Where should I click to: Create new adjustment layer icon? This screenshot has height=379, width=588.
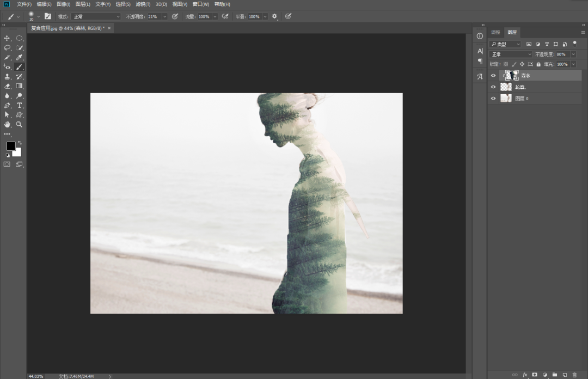coord(544,375)
